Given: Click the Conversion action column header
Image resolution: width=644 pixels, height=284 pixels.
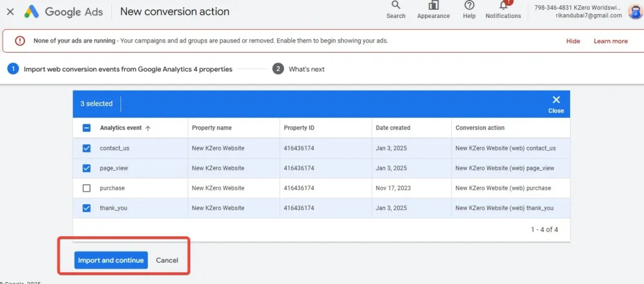Looking at the screenshot, I should tap(480, 128).
